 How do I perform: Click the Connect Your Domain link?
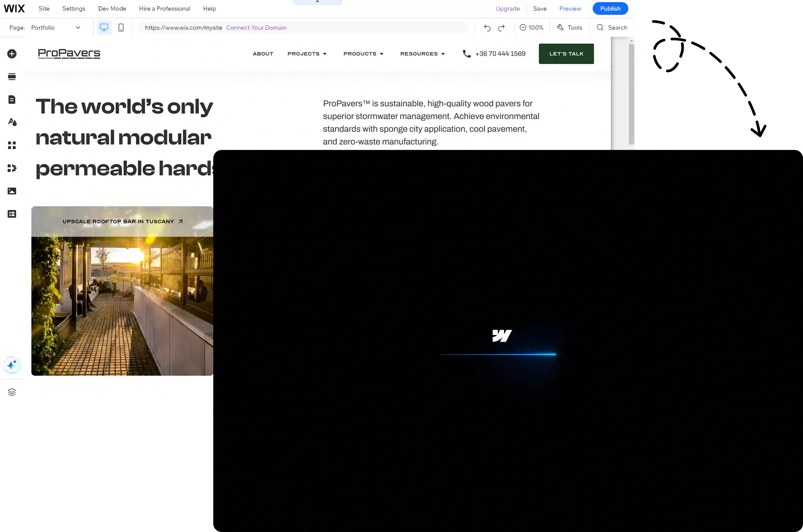click(256, 28)
